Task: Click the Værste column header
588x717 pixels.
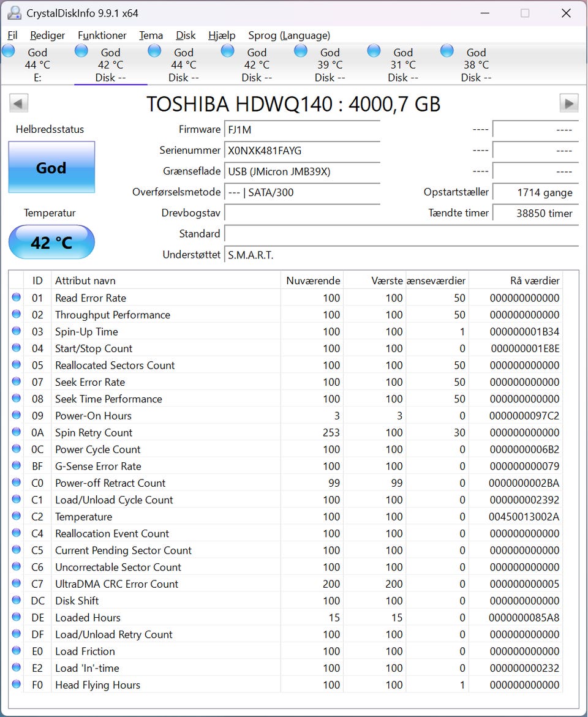Action: point(374,280)
